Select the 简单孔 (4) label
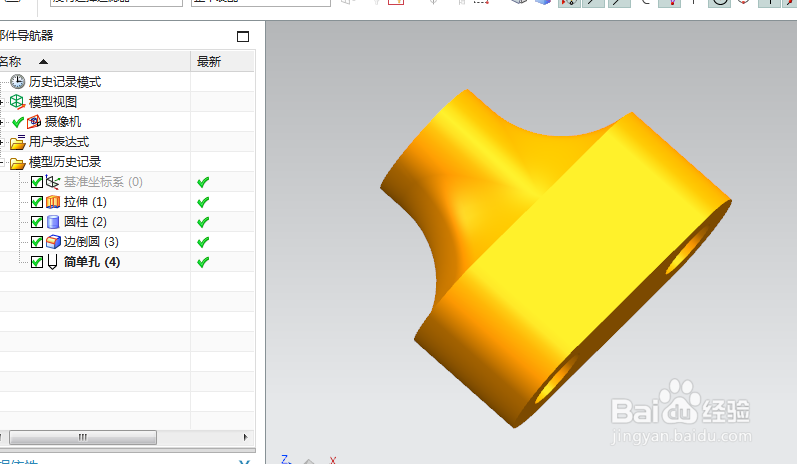Image resolution: width=797 pixels, height=464 pixels. pos(92,262)
